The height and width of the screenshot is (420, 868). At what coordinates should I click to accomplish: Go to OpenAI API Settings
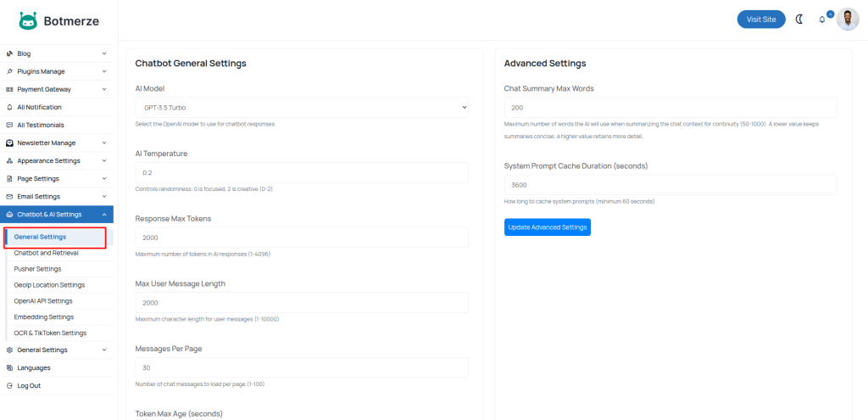coord(43,300)
